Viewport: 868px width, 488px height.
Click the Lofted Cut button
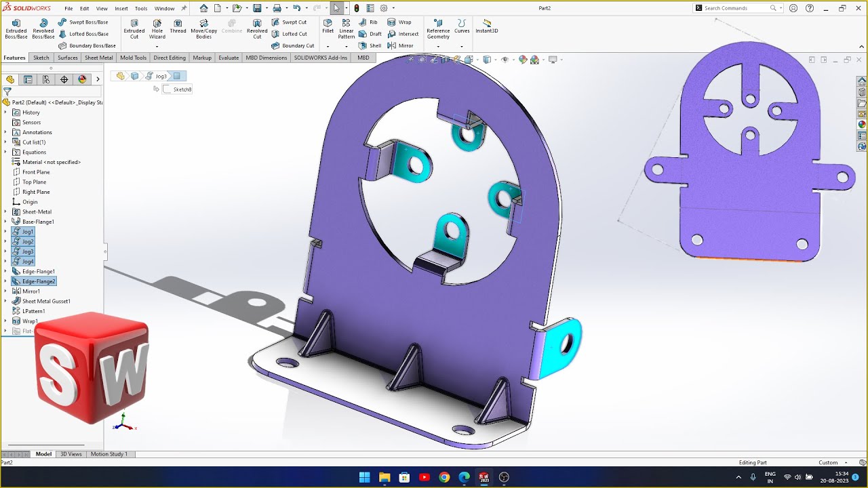coord(290,34)
